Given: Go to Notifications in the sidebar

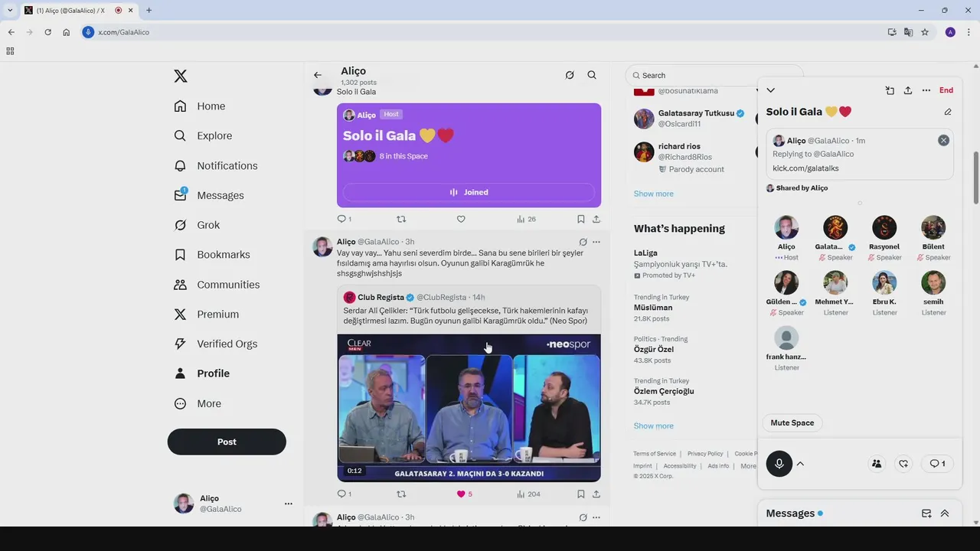Looking at the screenshot, I should click(216, 165).
